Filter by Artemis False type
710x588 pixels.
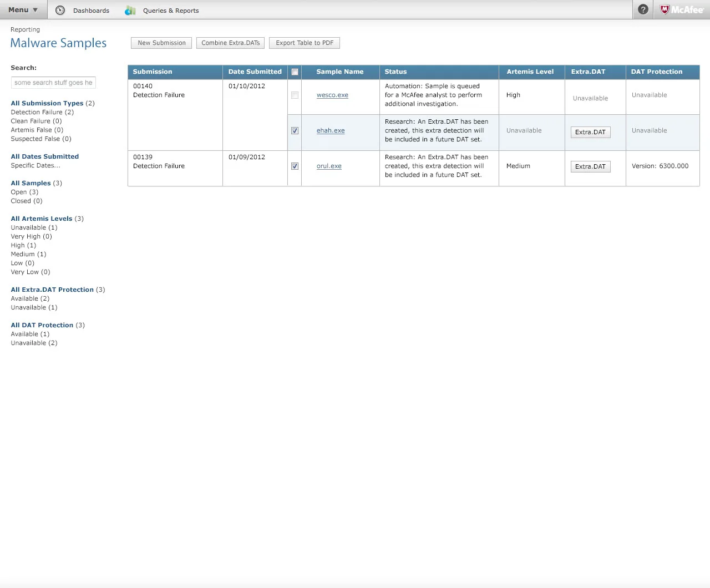point(37,130)
